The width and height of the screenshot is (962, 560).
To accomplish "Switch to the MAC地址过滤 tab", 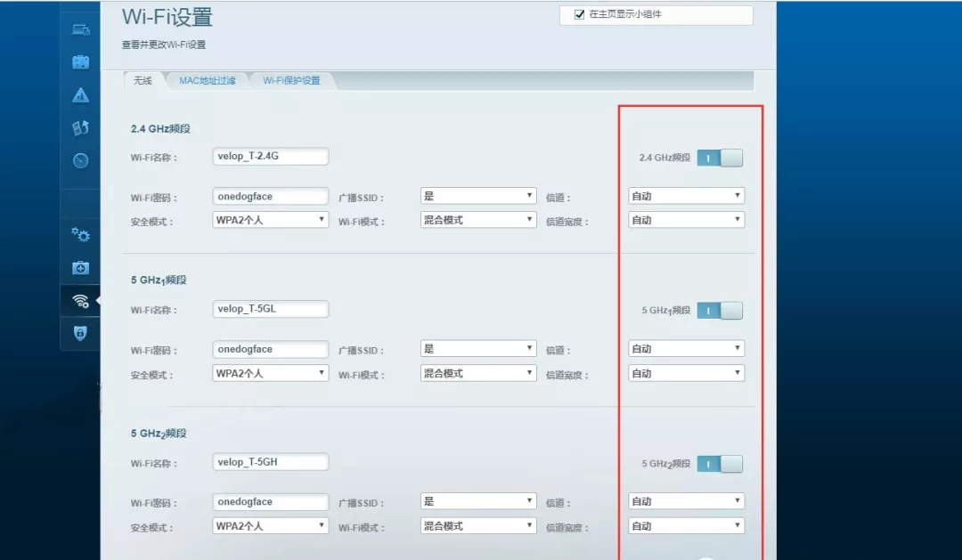I will [207, 81].
